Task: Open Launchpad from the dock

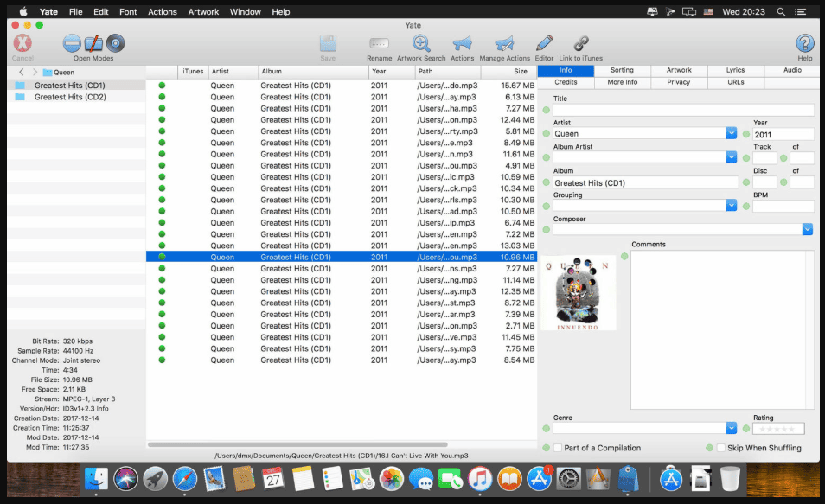Action: (x=155, y=479)
